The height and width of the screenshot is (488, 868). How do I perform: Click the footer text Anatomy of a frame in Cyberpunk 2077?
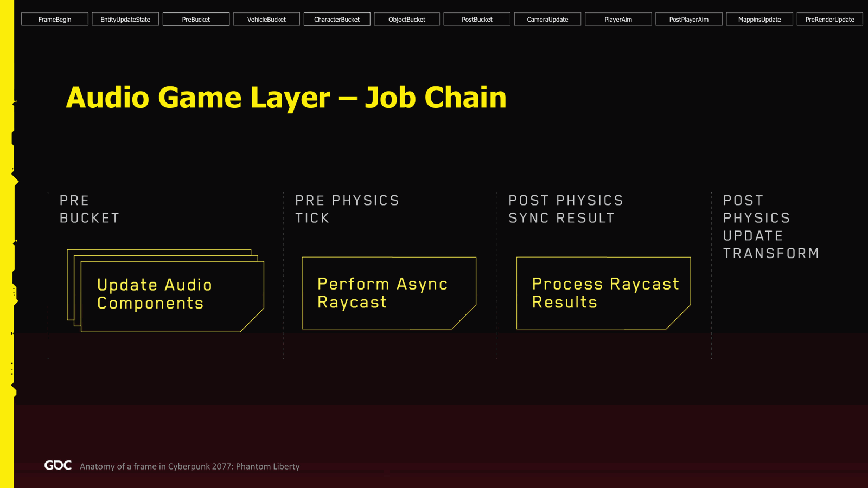[189, 466]
